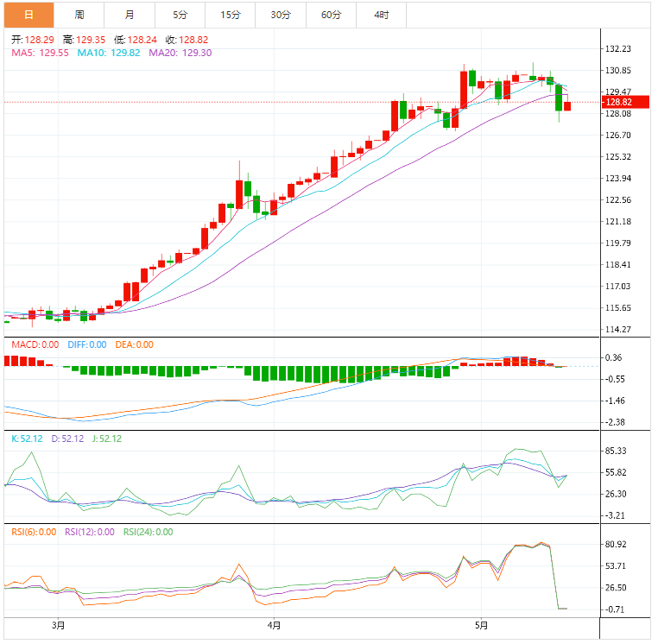Select the 周 (weekly) timeframe tab
The image size is (658, 644).
point(79,15)
